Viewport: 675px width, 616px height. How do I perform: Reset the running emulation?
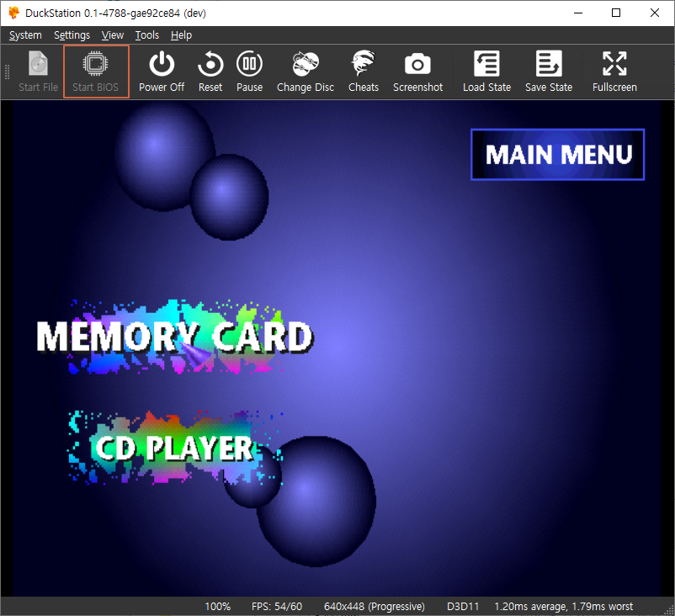point(210,72)
